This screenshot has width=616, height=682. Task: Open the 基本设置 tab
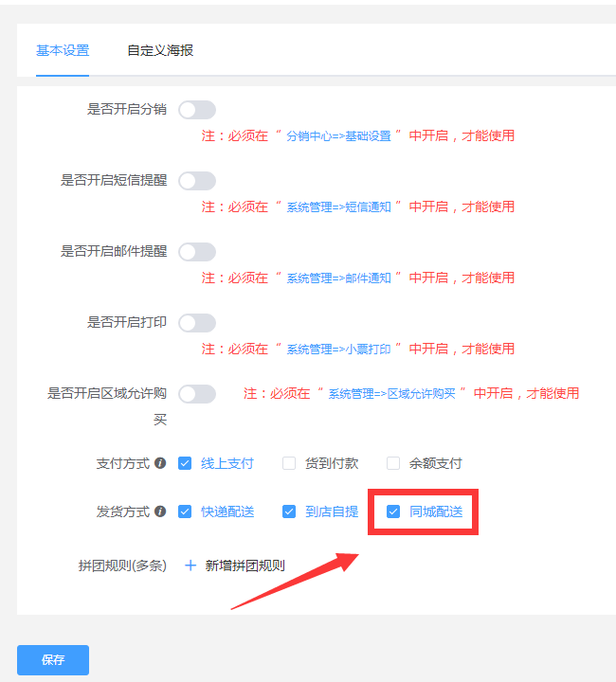pyautogui.click(x=63, y=50)
